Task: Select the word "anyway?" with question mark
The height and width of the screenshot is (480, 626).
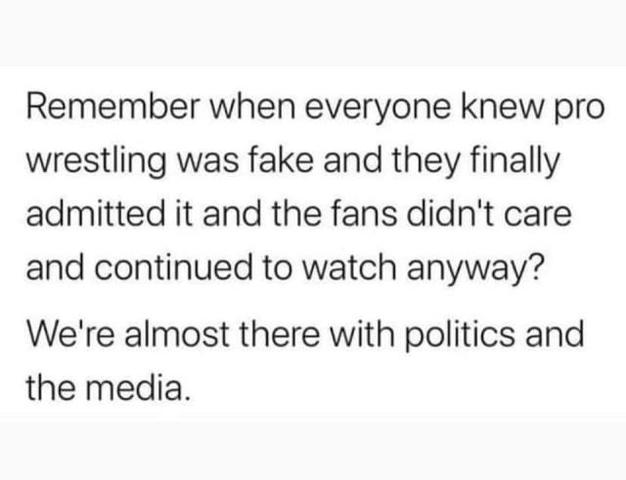Action: (475, 270)
